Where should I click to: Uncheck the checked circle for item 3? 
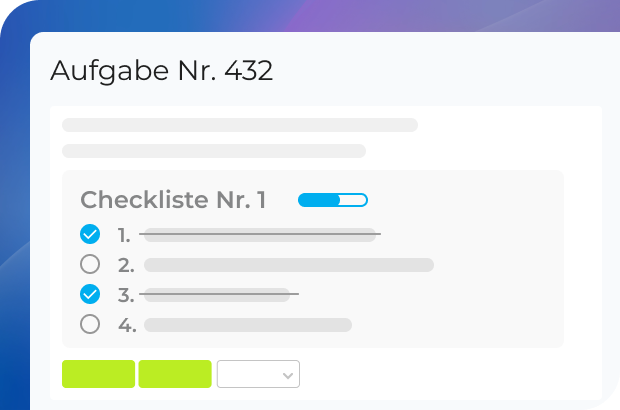[x=90, y=294]
